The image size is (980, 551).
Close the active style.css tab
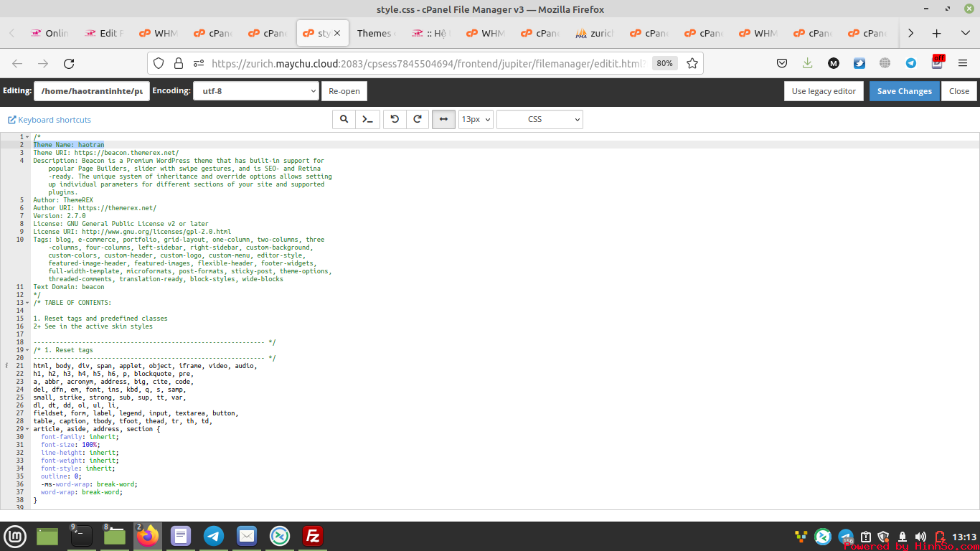(x=338, y=33)
